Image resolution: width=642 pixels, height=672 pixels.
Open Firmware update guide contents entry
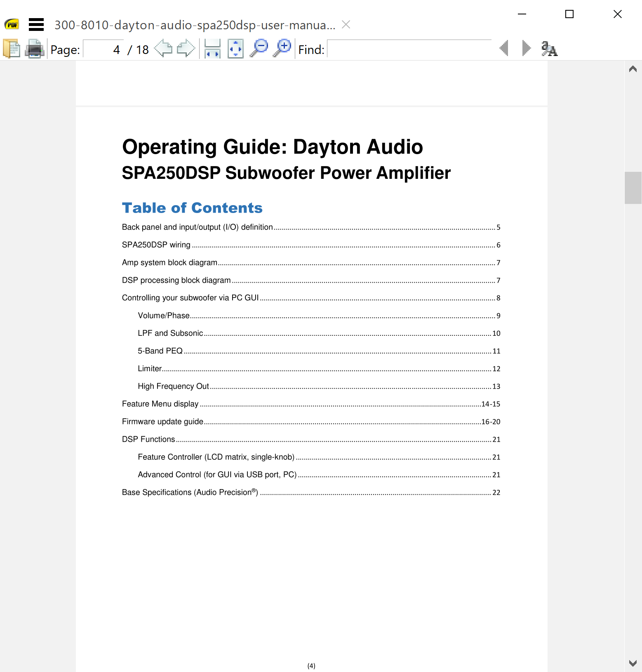pos(311,421)
